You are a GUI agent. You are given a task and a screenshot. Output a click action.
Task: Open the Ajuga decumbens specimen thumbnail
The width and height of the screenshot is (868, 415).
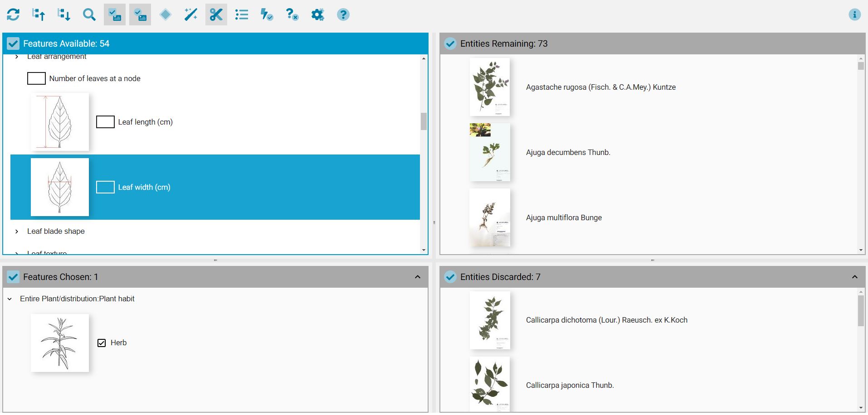(490, 152)
